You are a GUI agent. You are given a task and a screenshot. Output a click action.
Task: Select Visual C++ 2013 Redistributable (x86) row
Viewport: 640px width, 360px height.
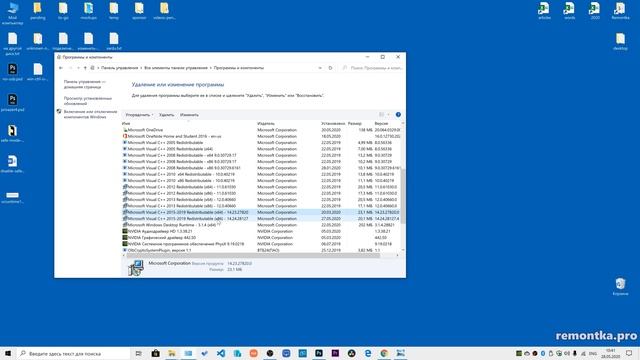click(x=261, y=206)
